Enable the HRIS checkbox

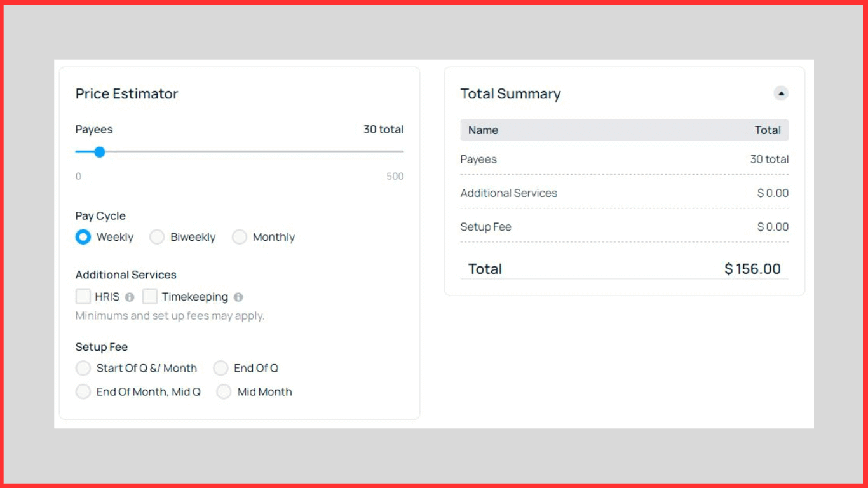[83, 297]
